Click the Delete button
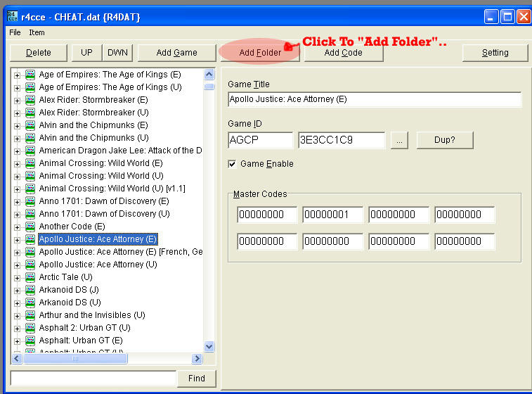The image size is (532, 394). pyautogui.click(x=39, y=53)
